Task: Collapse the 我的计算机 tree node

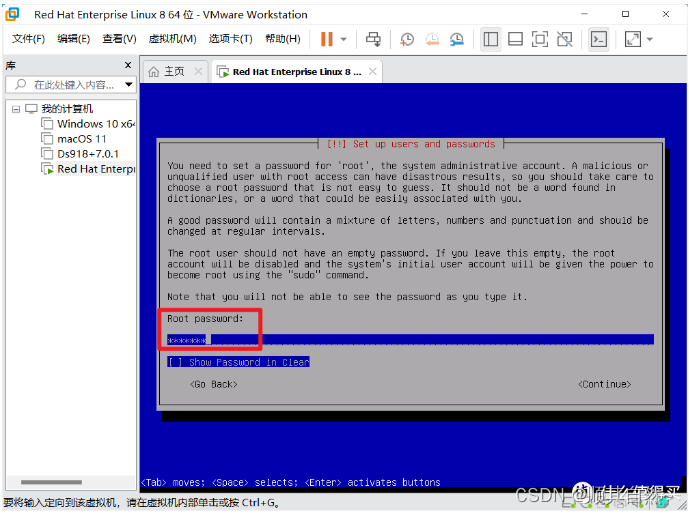Action: pyautogui.click(x=16, y=109)
